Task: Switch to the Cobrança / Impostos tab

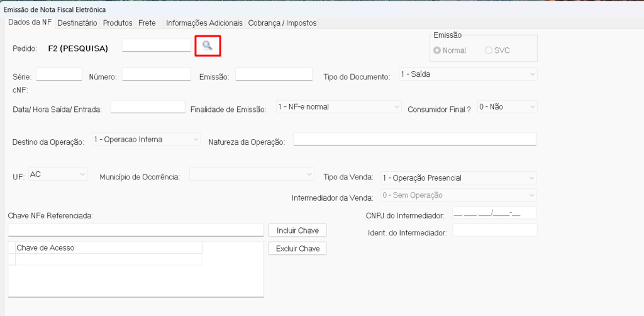Action: (282, 23)
